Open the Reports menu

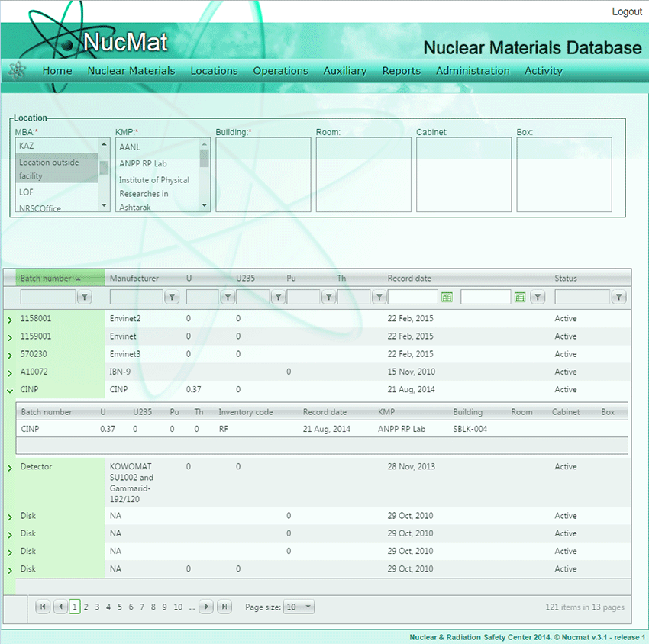coord(401,71)
